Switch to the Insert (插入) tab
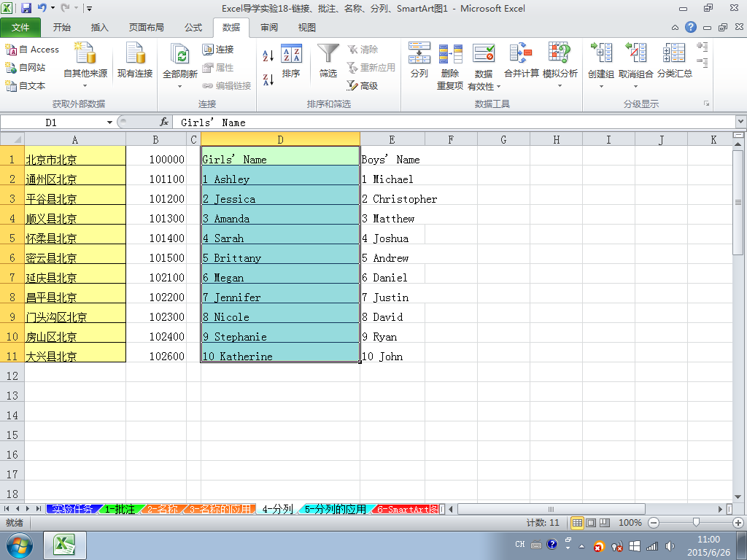747x560 pixels. coord(99,28)
